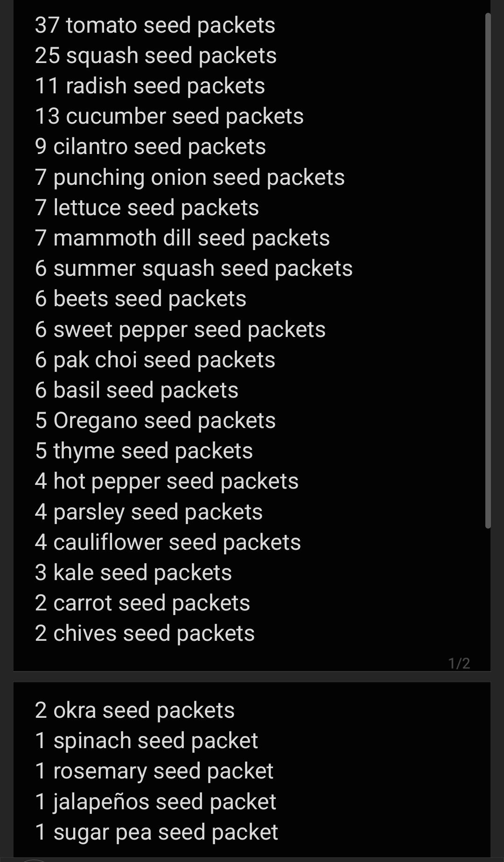Select the '9 cilantro seed packets' line
The width and height of the screenshot is (504, 862).
[x=150, y=147]
